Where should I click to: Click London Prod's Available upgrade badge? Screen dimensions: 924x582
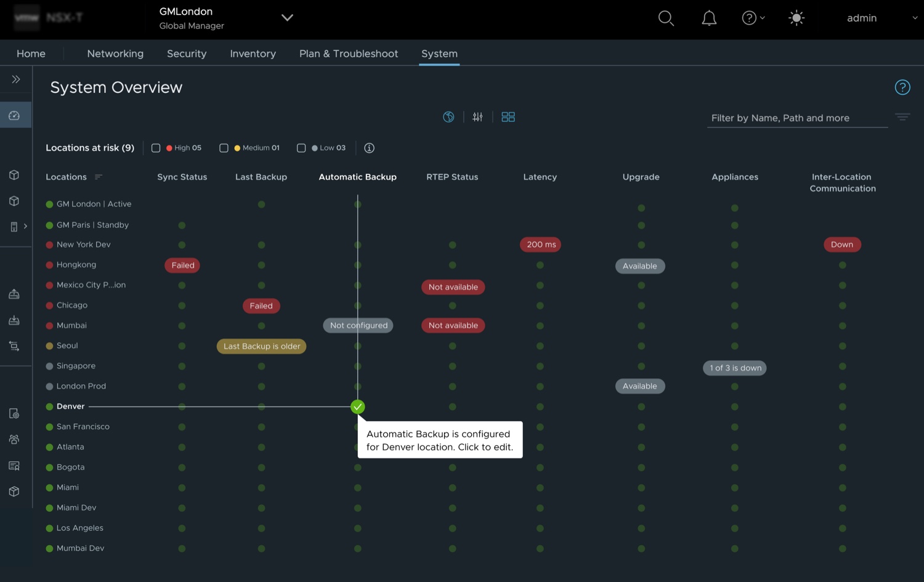click(x=640, y=386)
